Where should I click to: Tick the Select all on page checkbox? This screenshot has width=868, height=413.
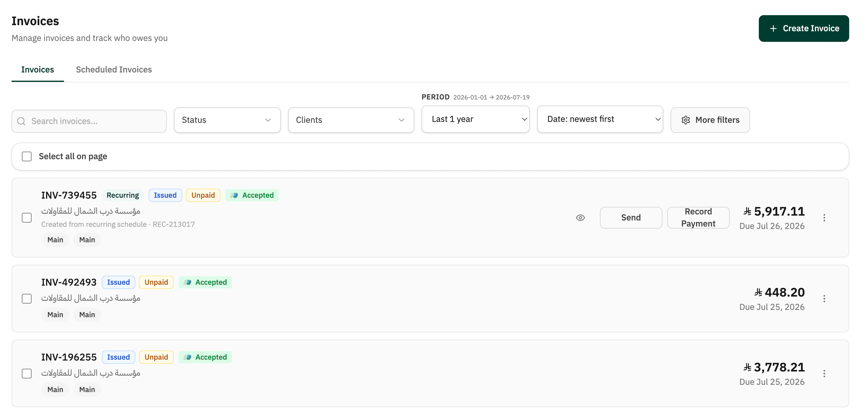click(27, 156)
